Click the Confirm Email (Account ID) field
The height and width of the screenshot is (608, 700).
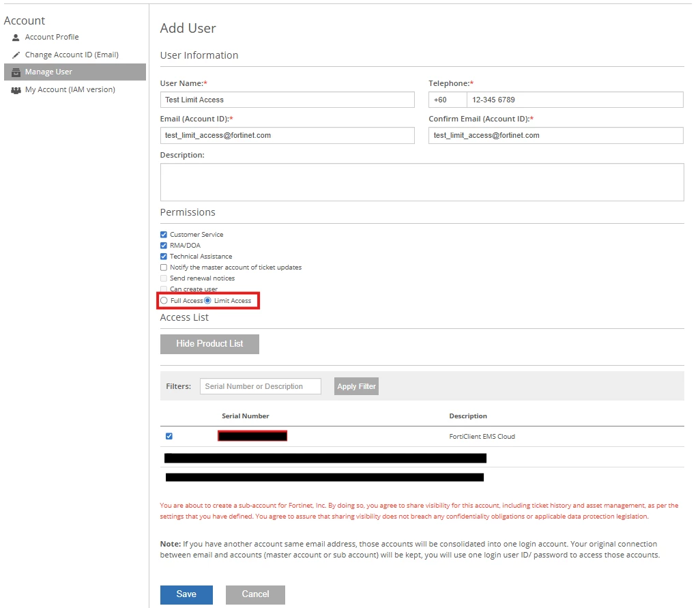click(556, 135)
